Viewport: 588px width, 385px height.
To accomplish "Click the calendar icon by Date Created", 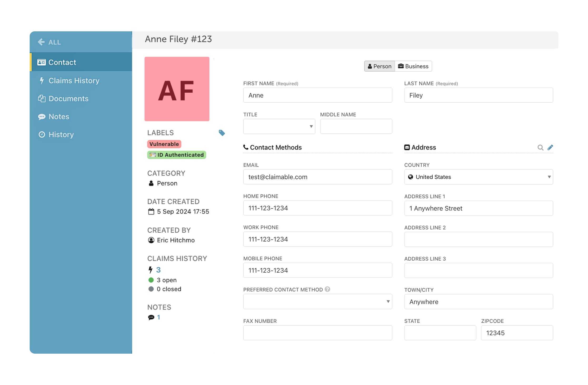I will [x=151, y=212].
